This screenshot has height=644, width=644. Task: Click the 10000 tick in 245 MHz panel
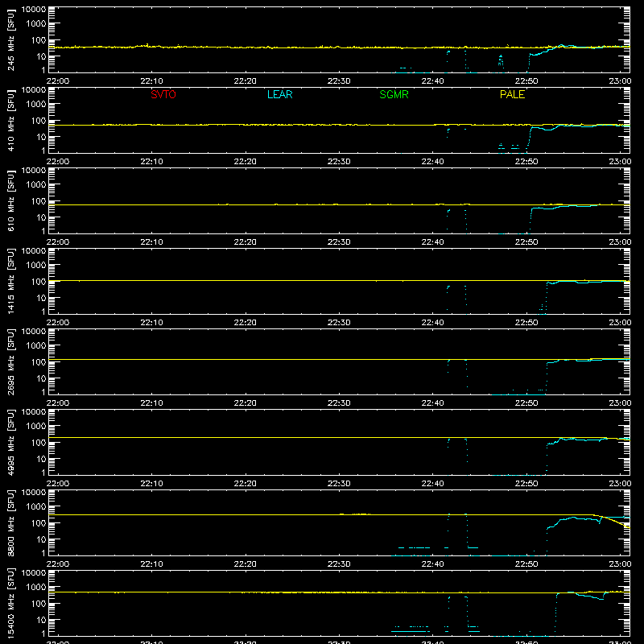34,10
